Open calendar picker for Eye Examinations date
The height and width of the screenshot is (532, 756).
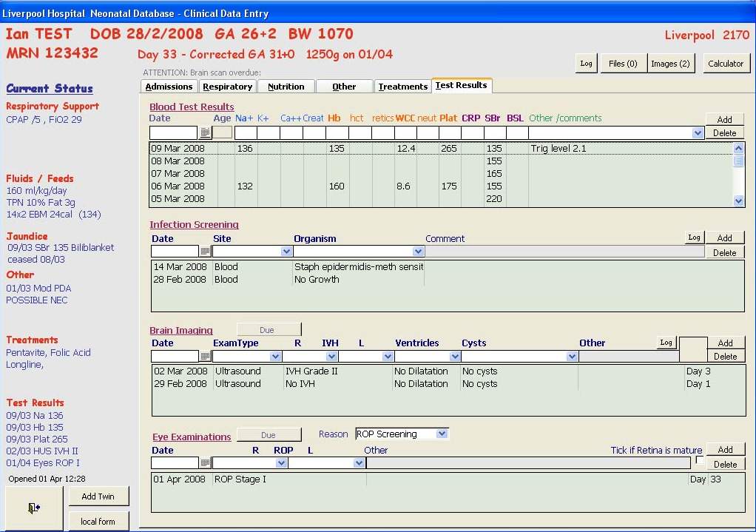pyautogui.click(x=206, y=463)
